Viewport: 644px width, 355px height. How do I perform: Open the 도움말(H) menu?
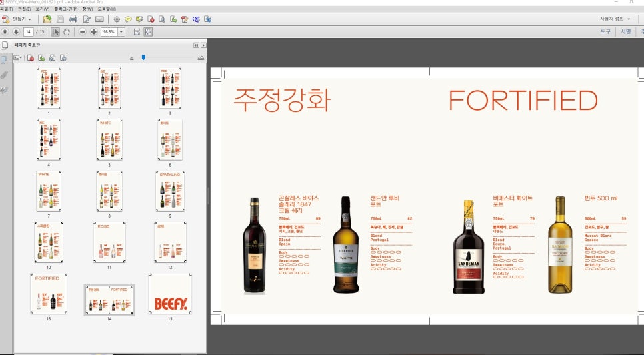pyautogui.click(x=107, y=9)
